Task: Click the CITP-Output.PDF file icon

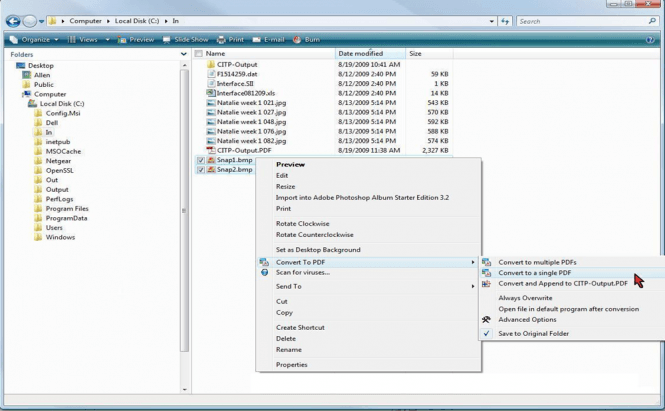Action: pos(211,150)
